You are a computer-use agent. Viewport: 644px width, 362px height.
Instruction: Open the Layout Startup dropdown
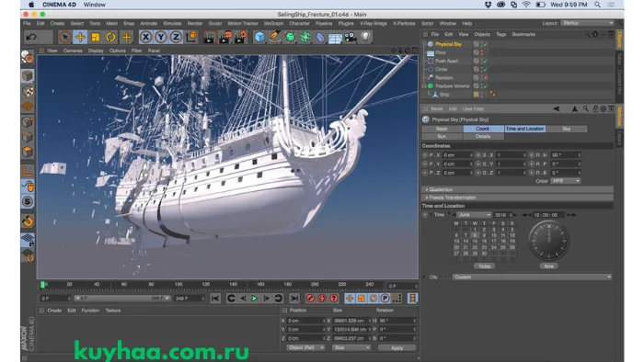pyautogui.click(x=587, y=23)
